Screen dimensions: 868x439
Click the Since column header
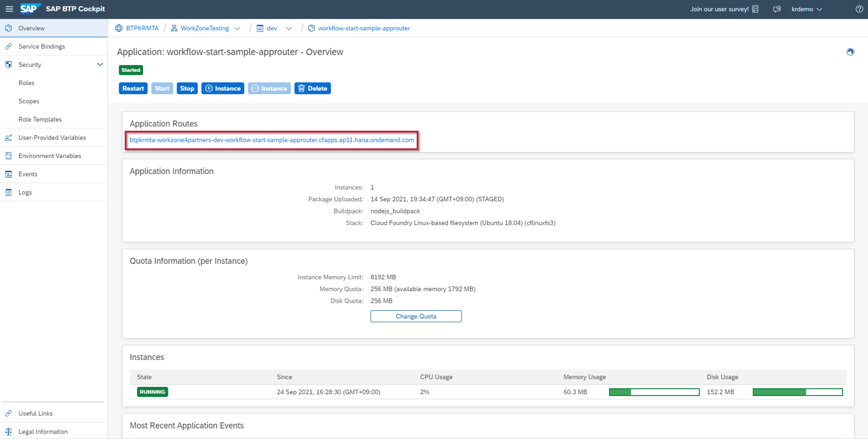pos(285,377)
